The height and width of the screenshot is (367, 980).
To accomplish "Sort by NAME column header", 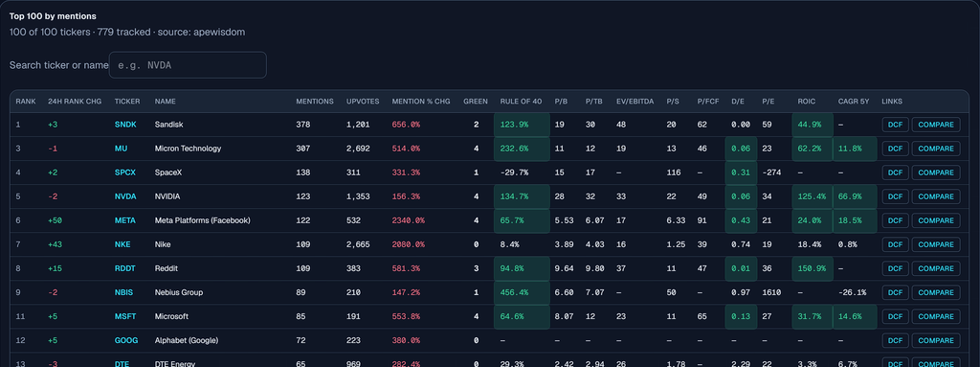I will (165, 102).
